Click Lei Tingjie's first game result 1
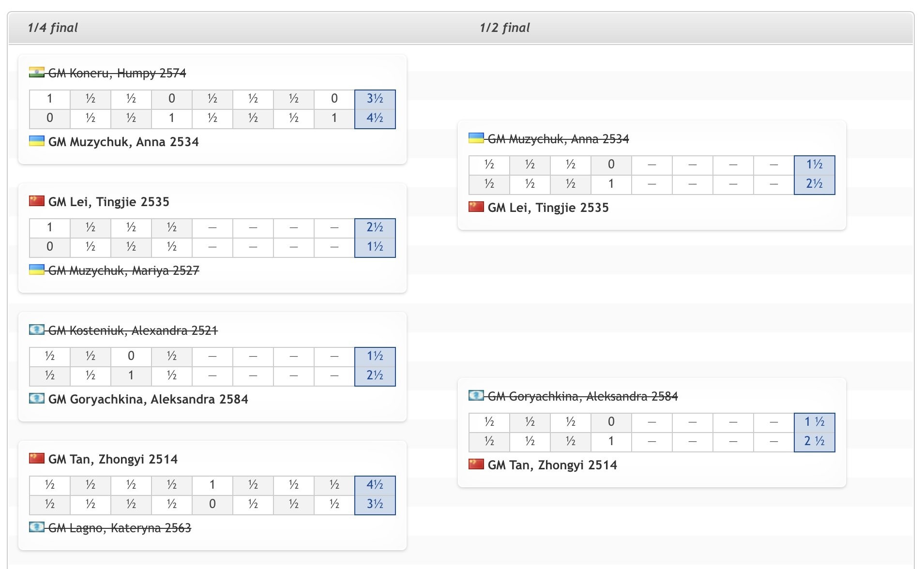Image resolution: width=924 pixels, height=569 pixels. (49, 228)
